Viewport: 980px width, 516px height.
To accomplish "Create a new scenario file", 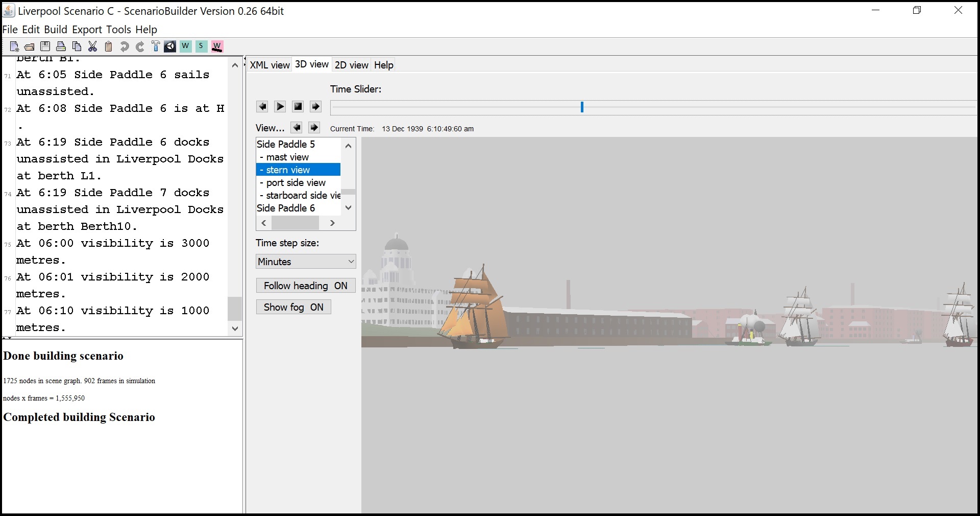I will coord(14,46).
